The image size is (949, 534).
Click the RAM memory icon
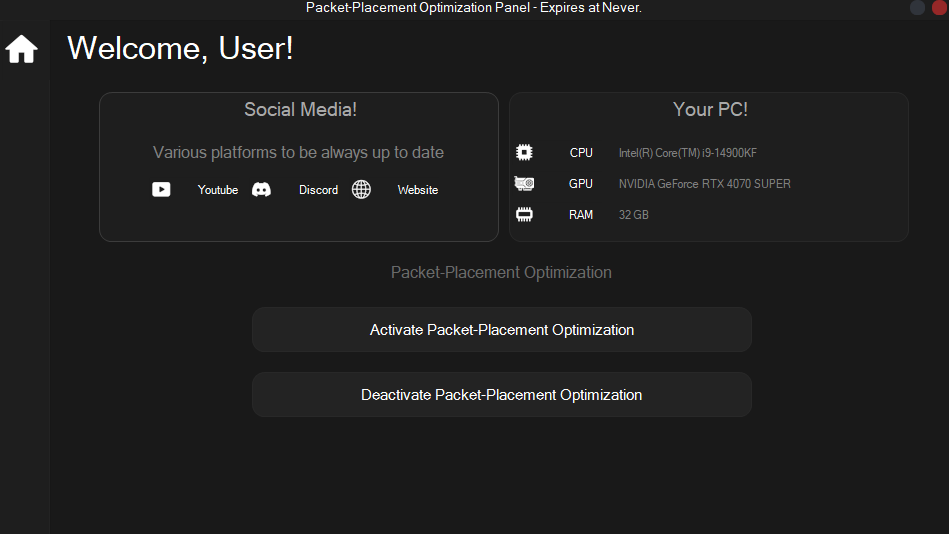[x=524, y=214]
